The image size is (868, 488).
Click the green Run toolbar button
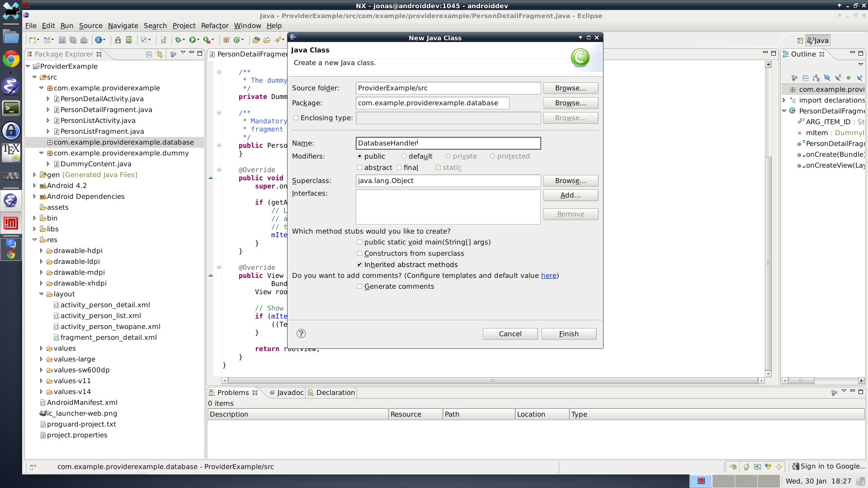[193, 40]
